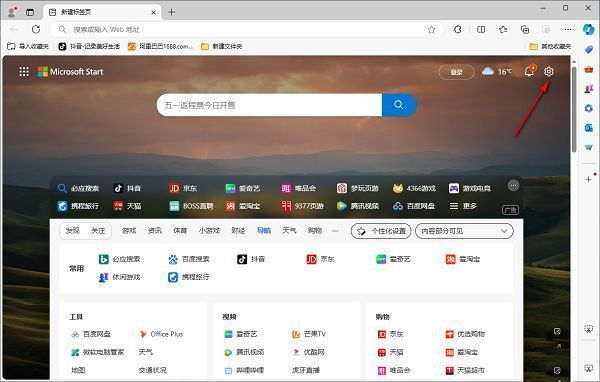The image size is (600, 382).
Task: Select the 小游戏 feed tab
Action: 209,230
